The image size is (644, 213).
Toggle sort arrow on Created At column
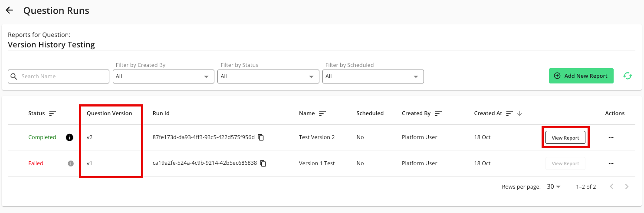tap(519, 113)
